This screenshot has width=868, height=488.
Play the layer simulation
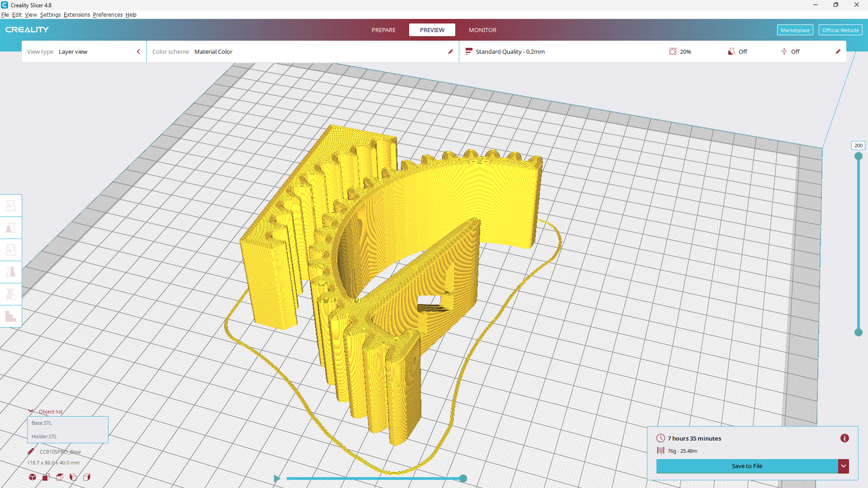pos(277,478)
